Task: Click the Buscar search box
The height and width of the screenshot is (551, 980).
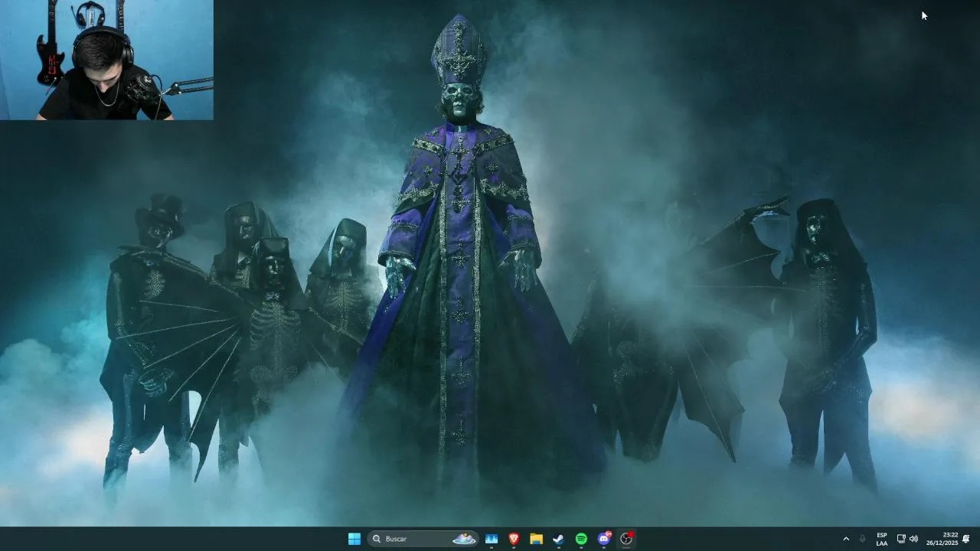Action: (x=423, y=539)
